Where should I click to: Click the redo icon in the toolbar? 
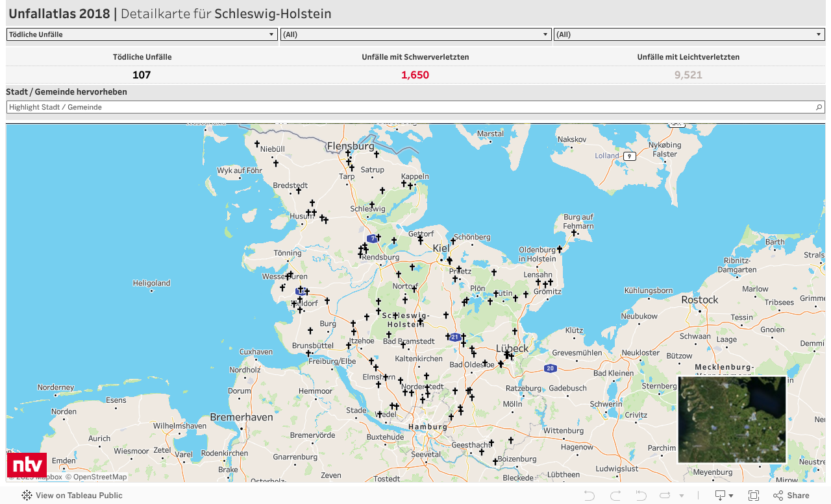pyautogui.click(x=615, y=496)
